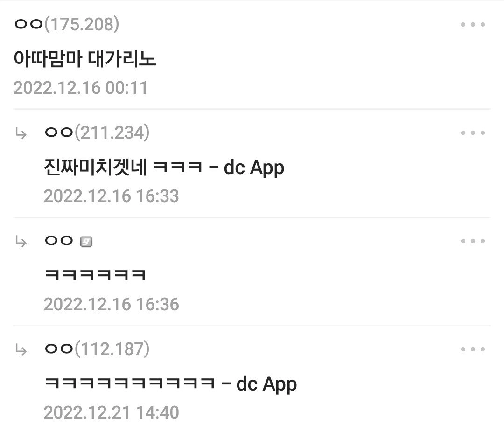The height and width of the screenshot is (433, 504).
Task: Click the comment text 아따맘마 대가리노
Action: tap(85, 59)
